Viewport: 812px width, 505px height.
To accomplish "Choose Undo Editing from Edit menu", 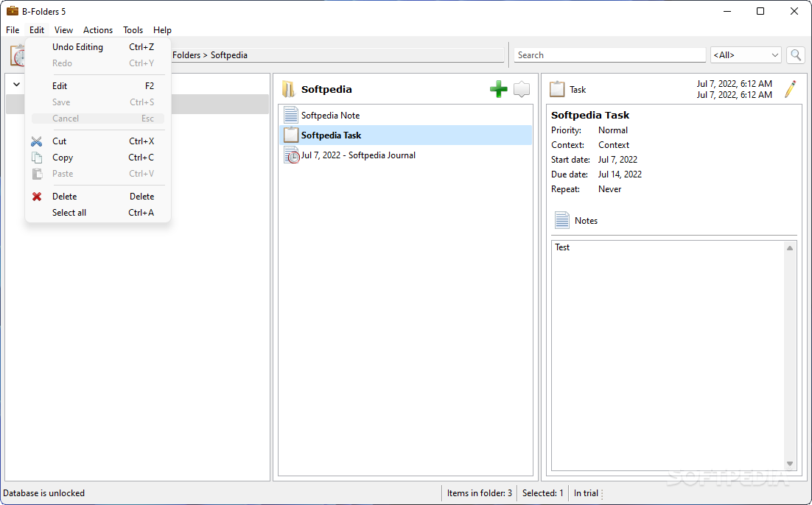I will [x=98, y=47].
